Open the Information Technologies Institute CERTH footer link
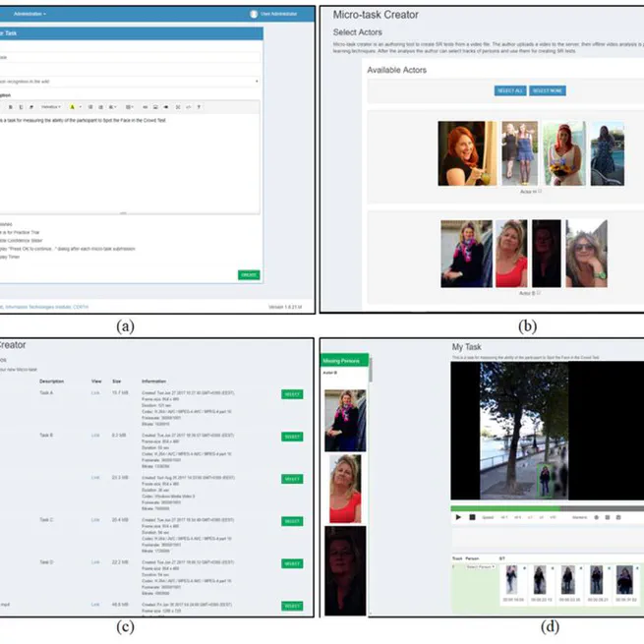Image resolution: width=644 pixels, height=644 pixels. pos(44,307)
